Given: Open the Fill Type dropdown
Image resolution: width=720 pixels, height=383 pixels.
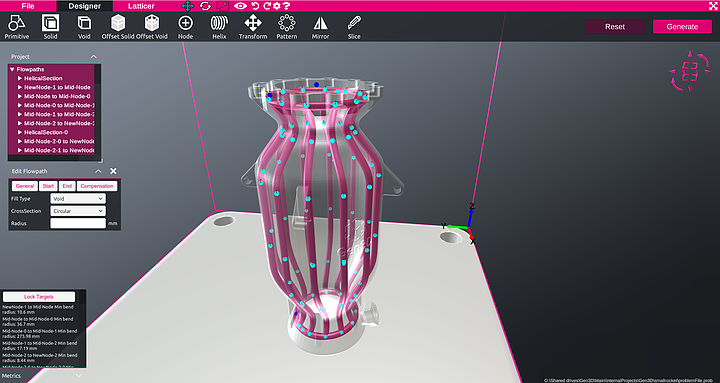Looking at the screenshot, I should point(78,199).
